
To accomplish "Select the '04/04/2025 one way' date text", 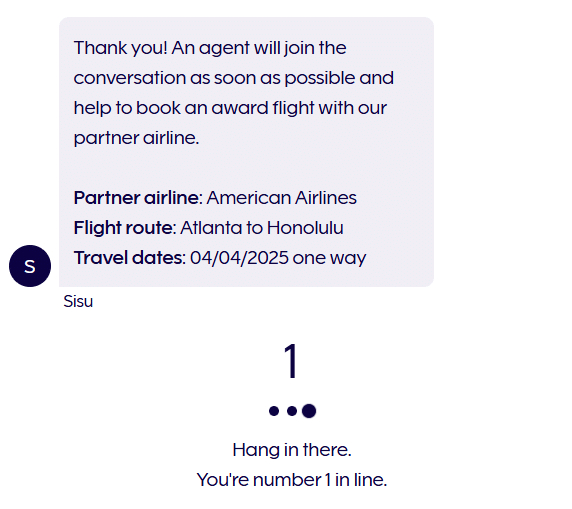I will point(278,258).
